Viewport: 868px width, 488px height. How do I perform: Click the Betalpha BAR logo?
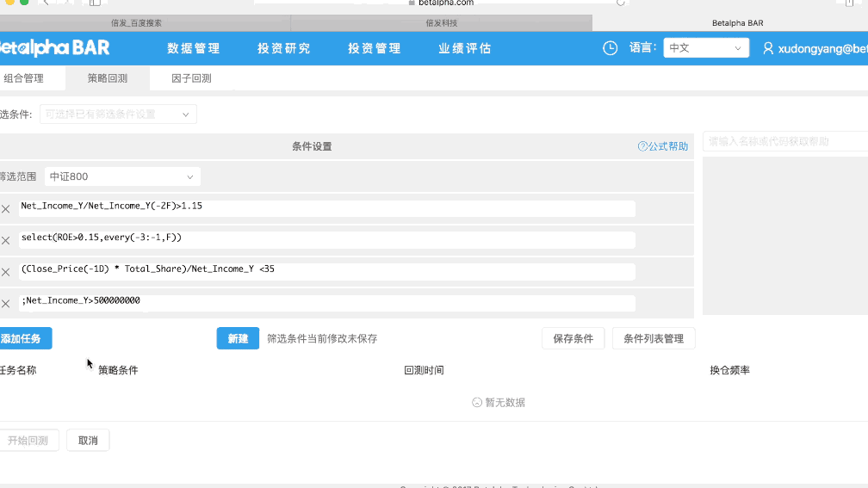pos(54,48)
